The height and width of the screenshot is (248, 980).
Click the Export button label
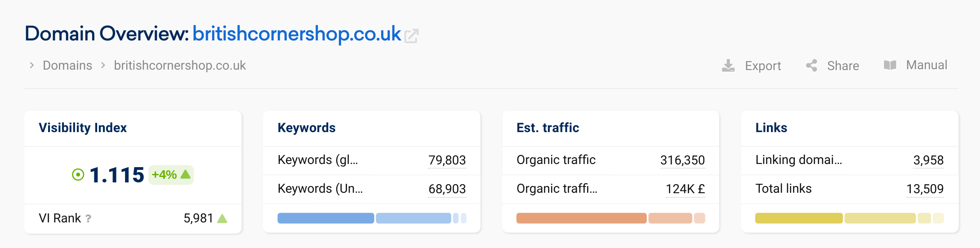pos(763,66)
